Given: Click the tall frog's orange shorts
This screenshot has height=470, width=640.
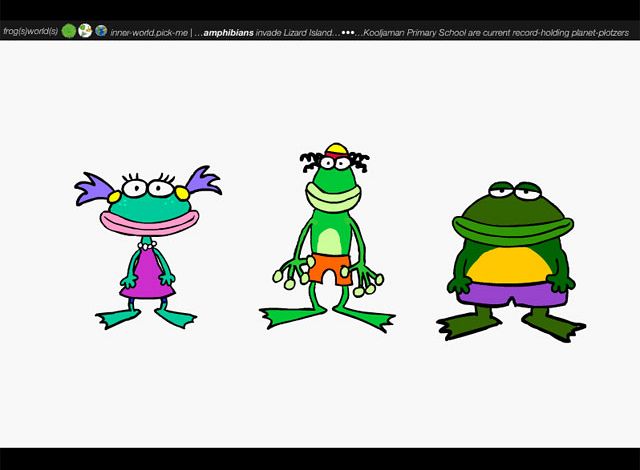Looking at the screenshot, I should coord(328,268).
